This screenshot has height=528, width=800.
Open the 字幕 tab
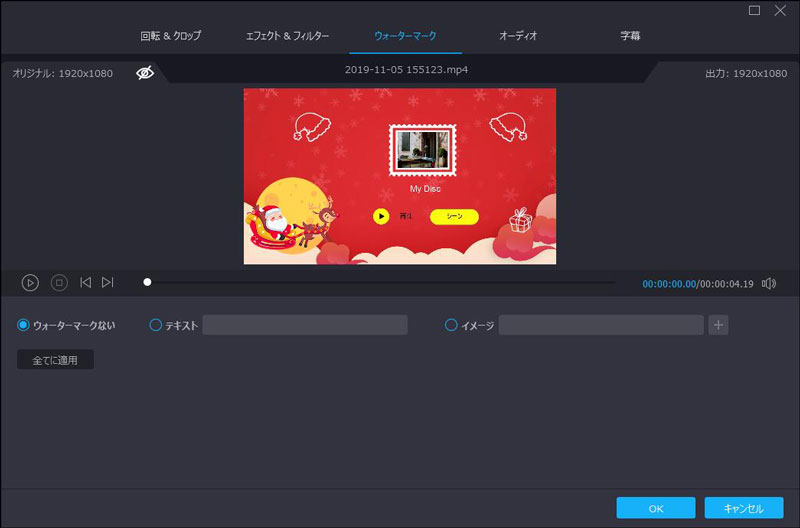pyautogui.click(x=630, y=36)
